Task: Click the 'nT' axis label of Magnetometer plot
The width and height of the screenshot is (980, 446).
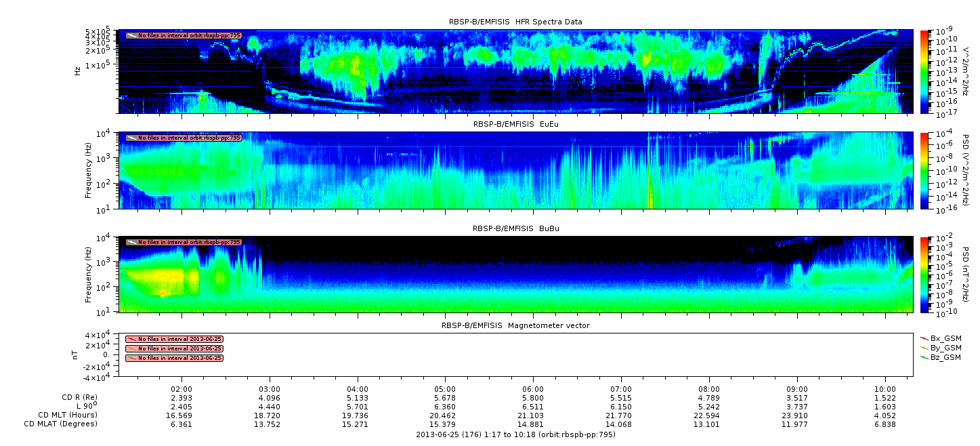Action: coord(77,354)
